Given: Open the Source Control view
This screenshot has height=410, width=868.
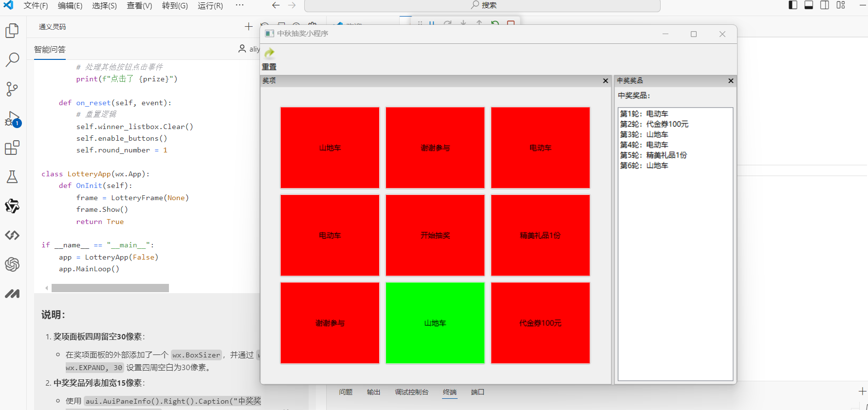Looking at the screenshot, I should tap(12, 89).
